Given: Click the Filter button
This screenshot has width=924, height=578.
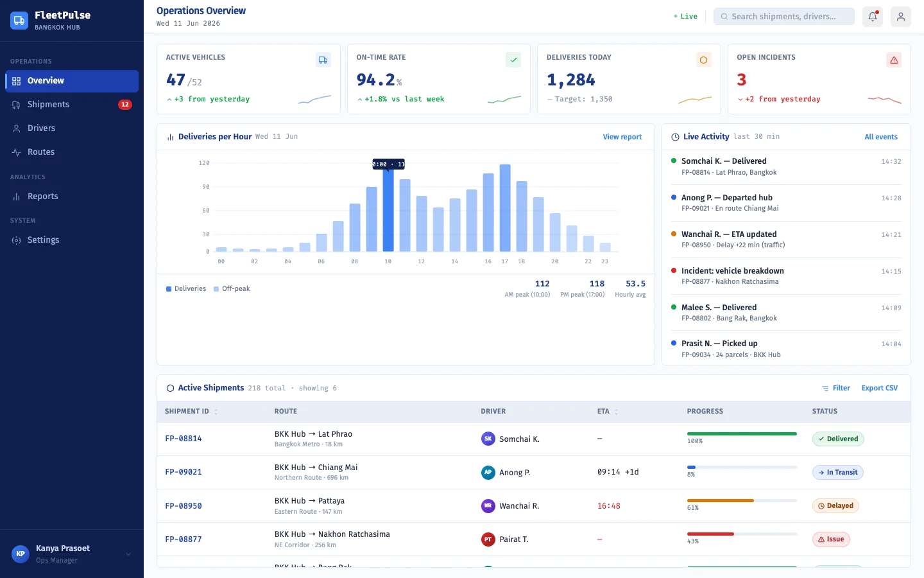Looking at the screenshot, I should coord(836,388).
